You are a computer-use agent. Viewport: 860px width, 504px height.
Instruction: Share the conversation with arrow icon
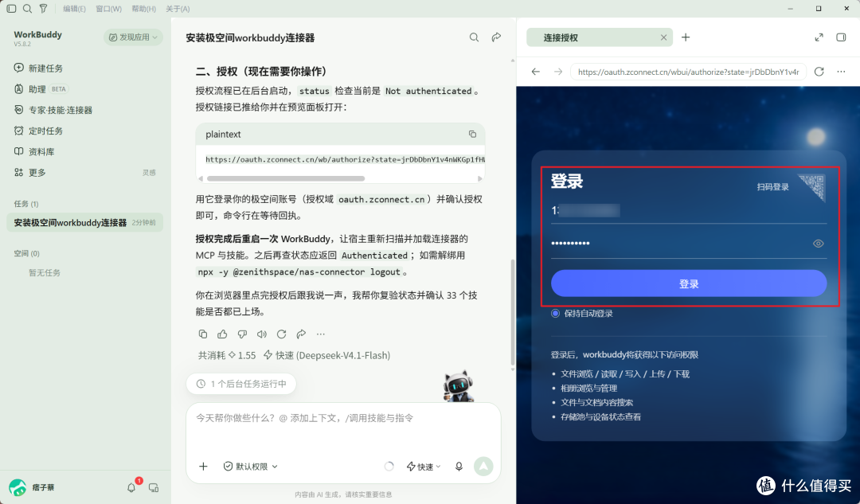point(496,37)
